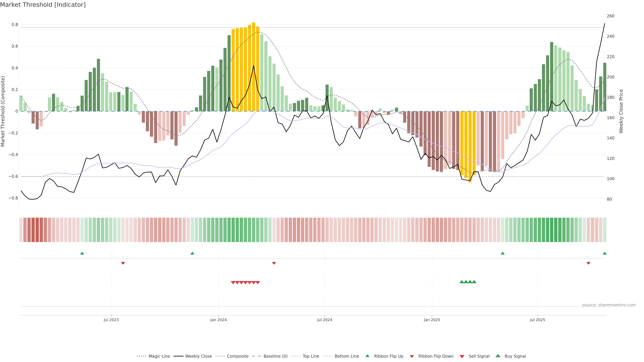
Task: Click the Jan 2024 axis label
Action: click(x=218, y=320)
